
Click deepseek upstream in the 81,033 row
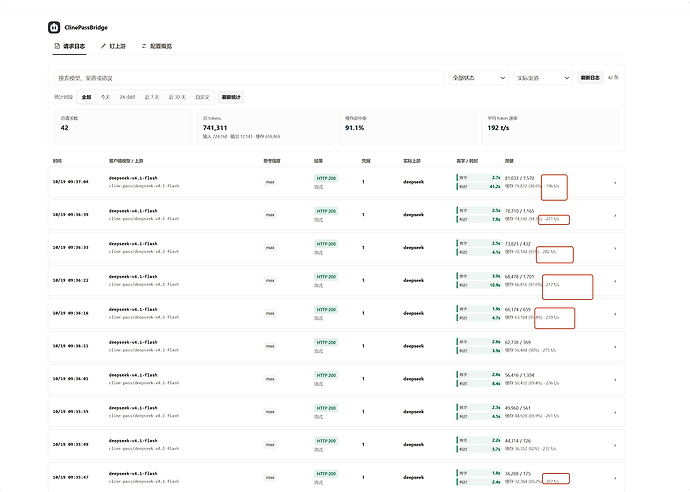tap(413, 182)
